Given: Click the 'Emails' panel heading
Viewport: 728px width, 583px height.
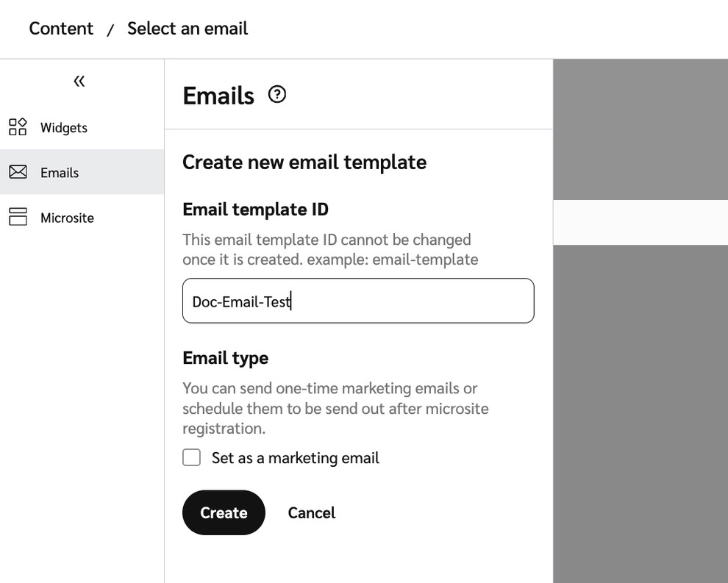Looking at the screenshot, I should pos(218,96).
